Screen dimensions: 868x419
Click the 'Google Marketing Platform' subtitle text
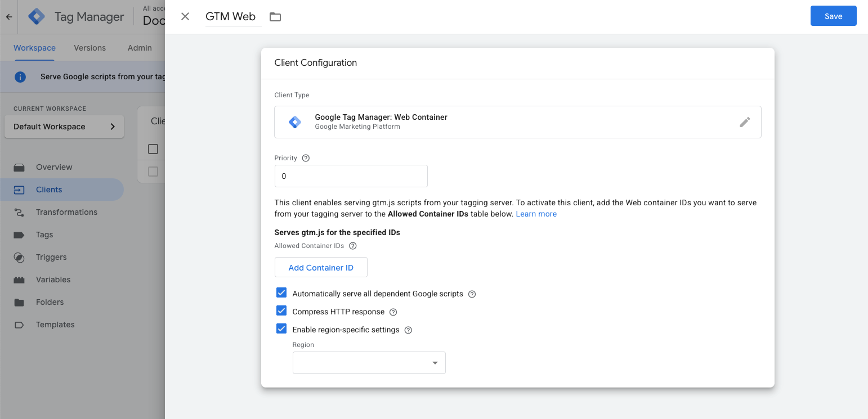click(x=357, y=127)
